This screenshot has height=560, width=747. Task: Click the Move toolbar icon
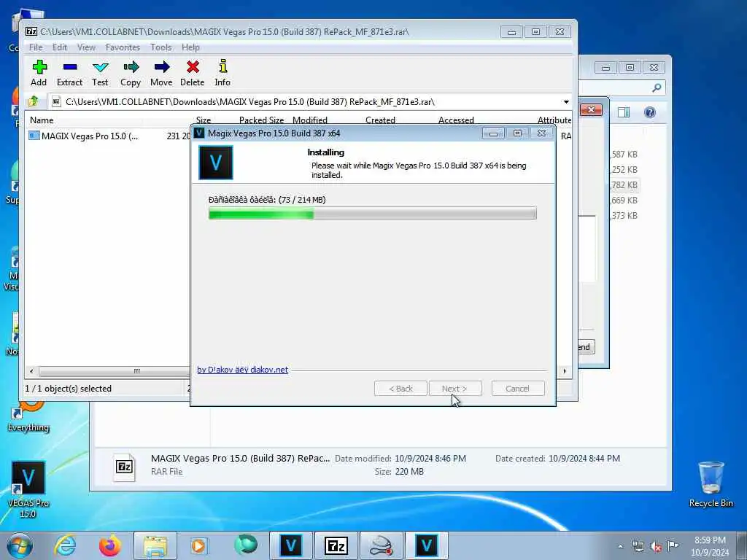161,73
